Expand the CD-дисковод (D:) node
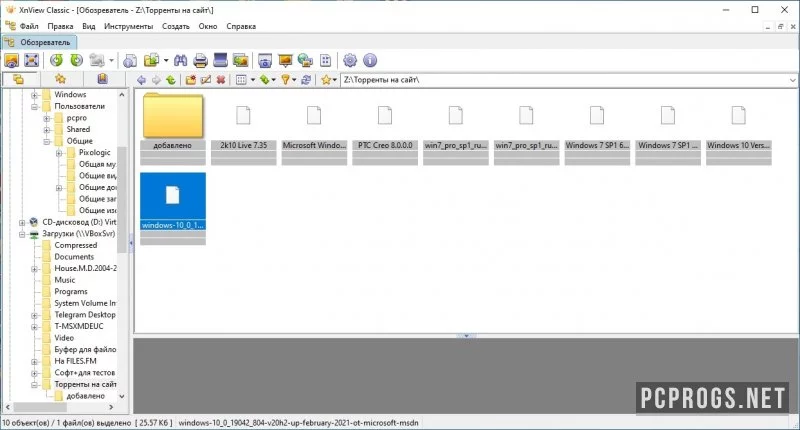This screenshot has height=430, width=800. point(22,222)
